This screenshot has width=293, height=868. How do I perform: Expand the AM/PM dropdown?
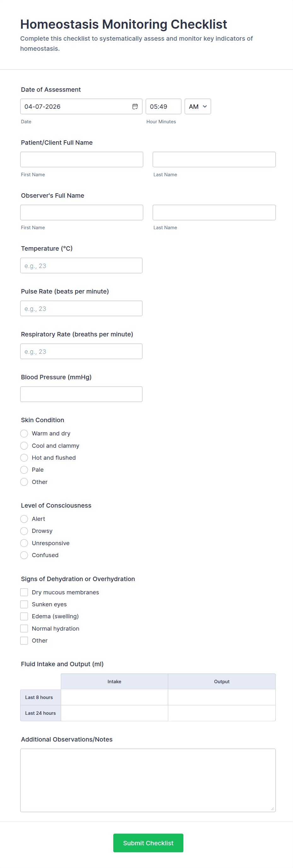coord(198,107)
